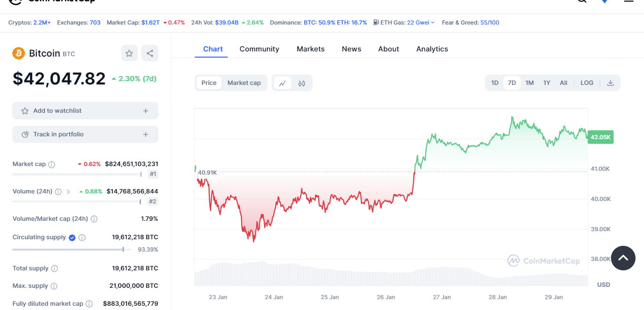The height and width of the screenshot is (310, 644).
Task: Set chart range to 7D
Action: pos(512,83)
